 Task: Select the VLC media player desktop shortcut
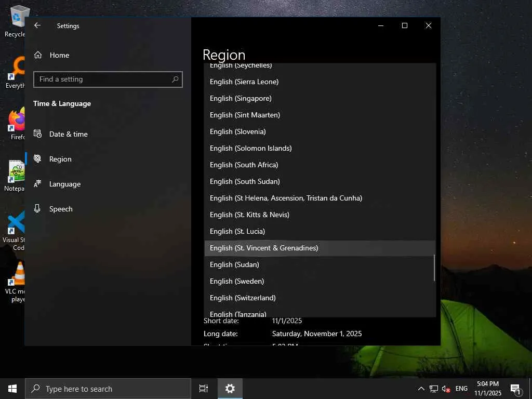click(x=16, y=282)
